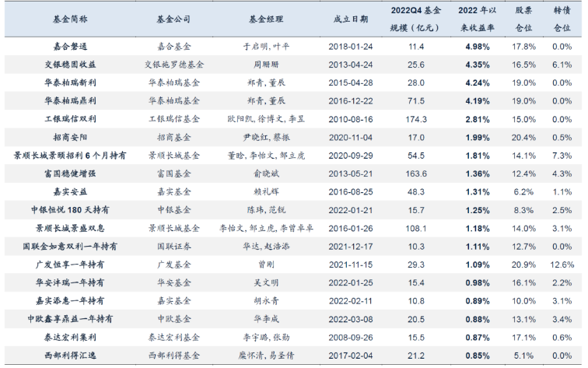Click stock position value 17.8%
The width and height of the screenshot is (588, 368).
click(x=523, y=47)
